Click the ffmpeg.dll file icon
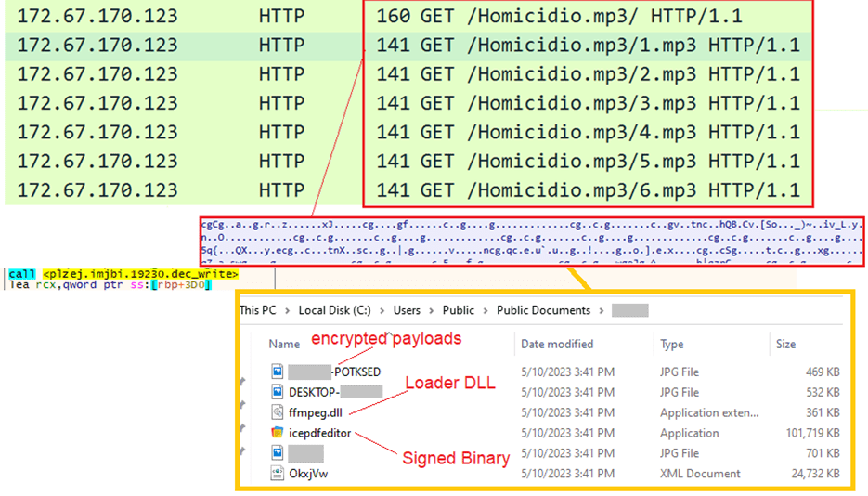 tap(277, 412)
